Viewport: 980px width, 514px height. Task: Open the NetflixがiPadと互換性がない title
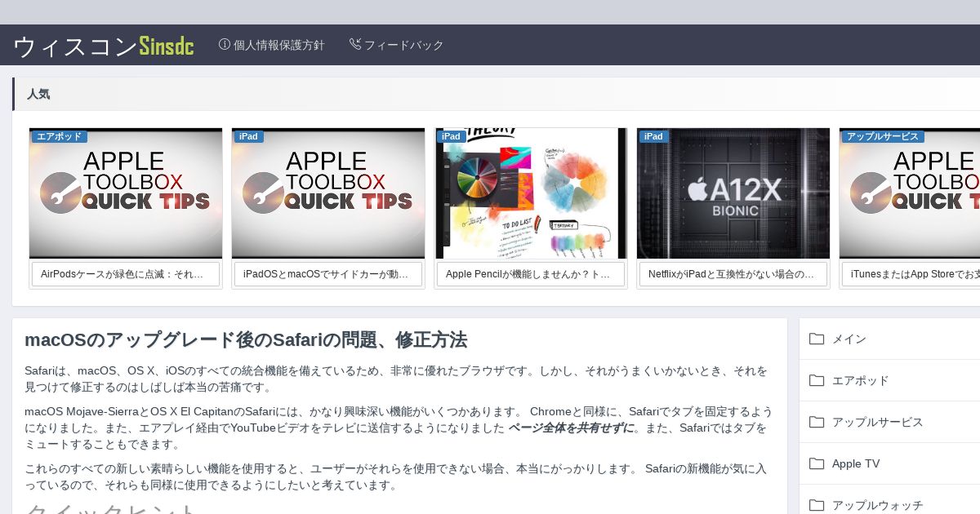[733, 274]
